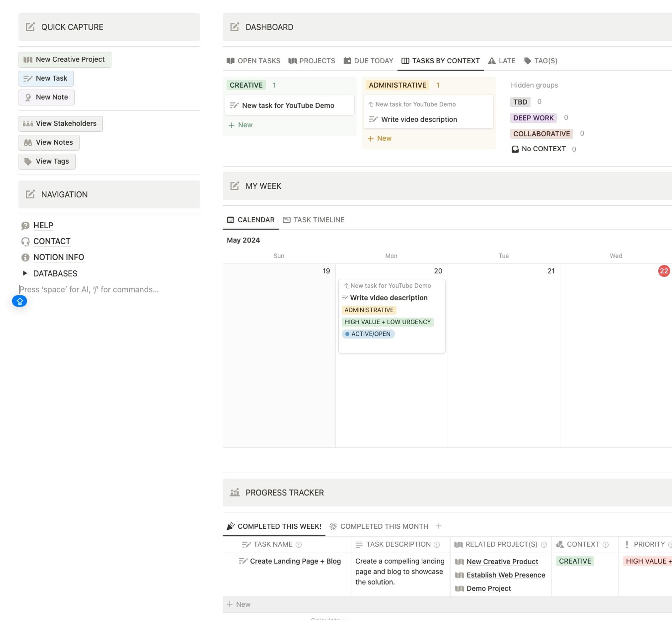Expand the DATABASES section
The height and width of the screenshot is (620, 672).
click(x=25, y=273)
